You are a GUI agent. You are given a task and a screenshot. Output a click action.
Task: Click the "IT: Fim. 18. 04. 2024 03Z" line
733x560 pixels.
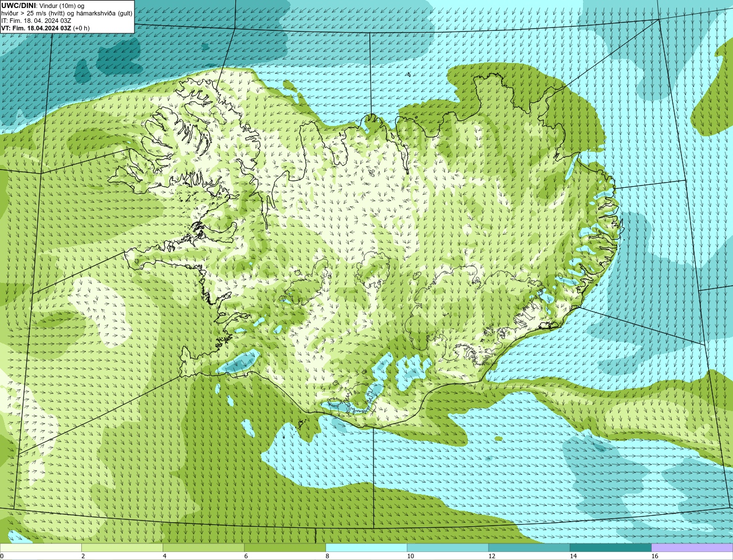(x=36, y=21)
